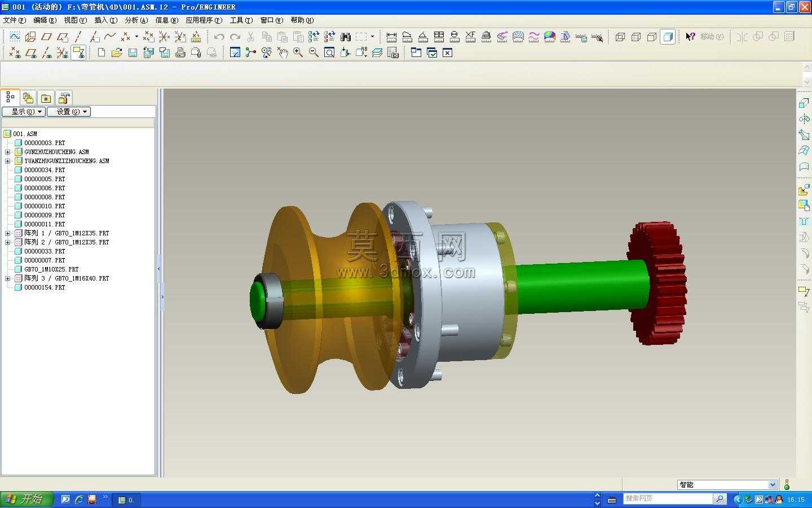Screen dimensions: 812x508
Task: Switch to the Connections navigator tab
Action: pyautogui.click(x=64, y=98)
